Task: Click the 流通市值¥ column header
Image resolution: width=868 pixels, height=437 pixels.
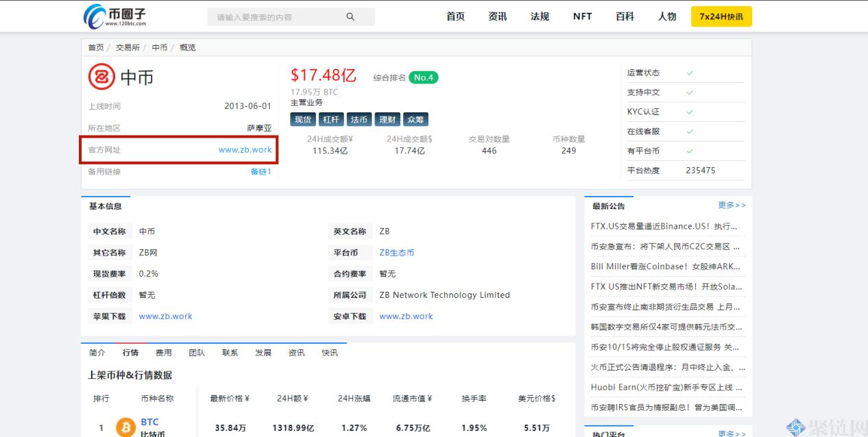Action: click(412, 399)
